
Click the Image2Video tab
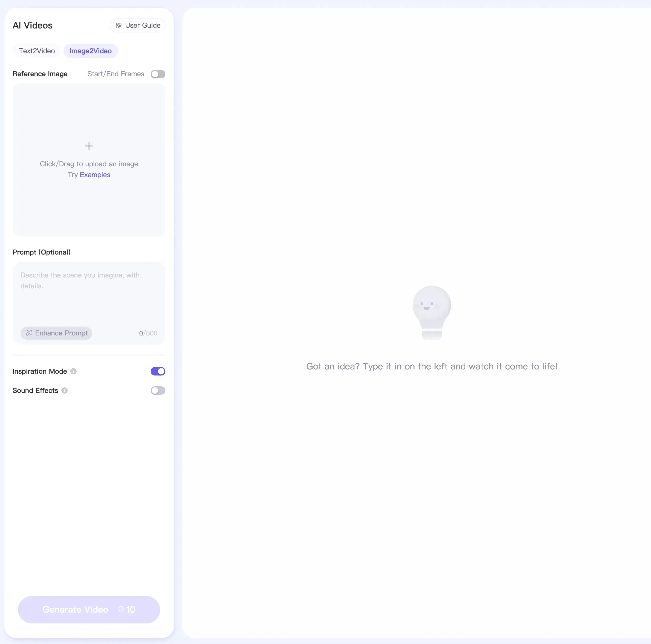pyautogui.click(x=91, y=51)
